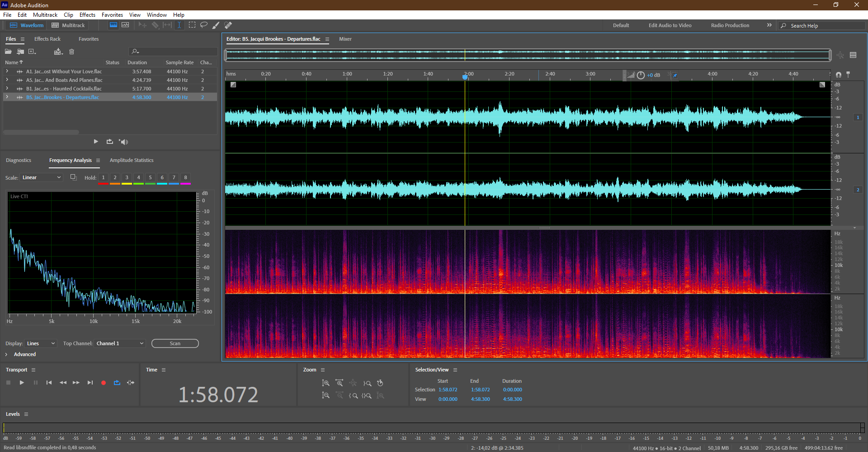Select the Marquee Selection tool
868x452 pixels.
click(192, 25)
